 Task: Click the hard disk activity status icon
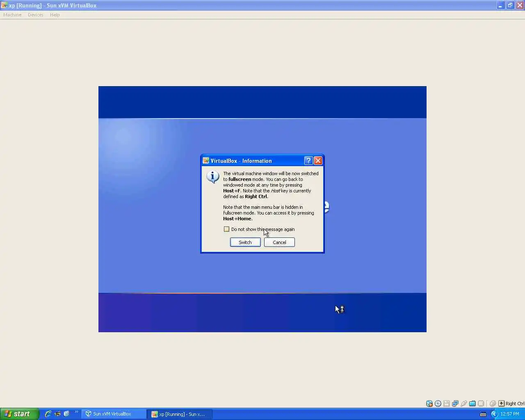429,404
